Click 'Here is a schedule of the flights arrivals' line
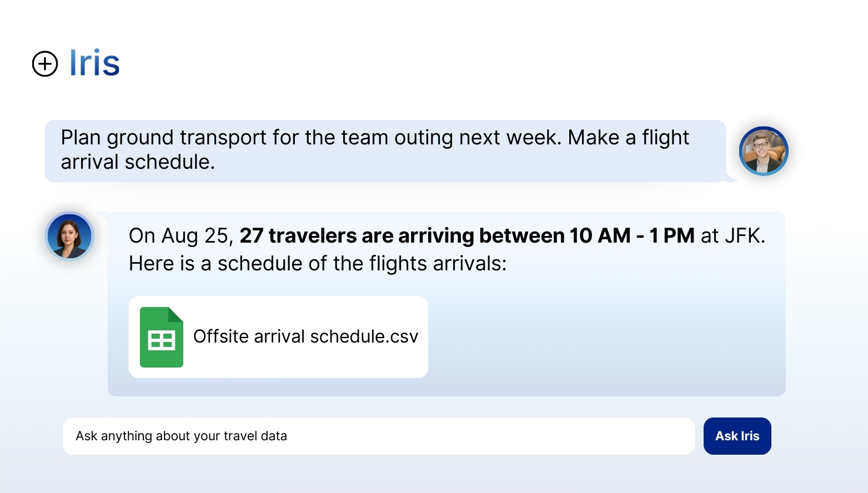 (318, 264)
